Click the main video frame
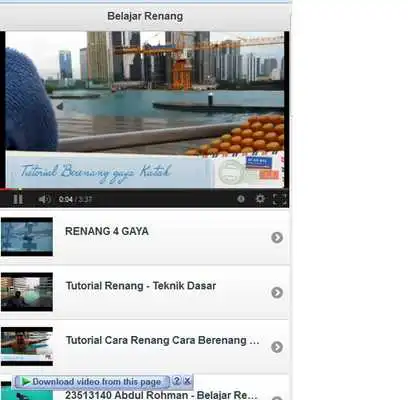The height and width of the screenshot is (400, 408). (145, 109)
